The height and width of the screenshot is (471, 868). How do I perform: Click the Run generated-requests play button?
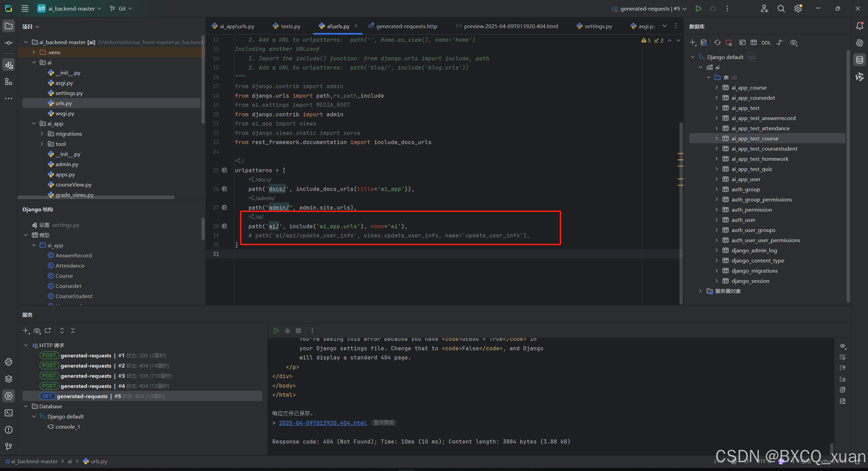(x=698, y=8)
